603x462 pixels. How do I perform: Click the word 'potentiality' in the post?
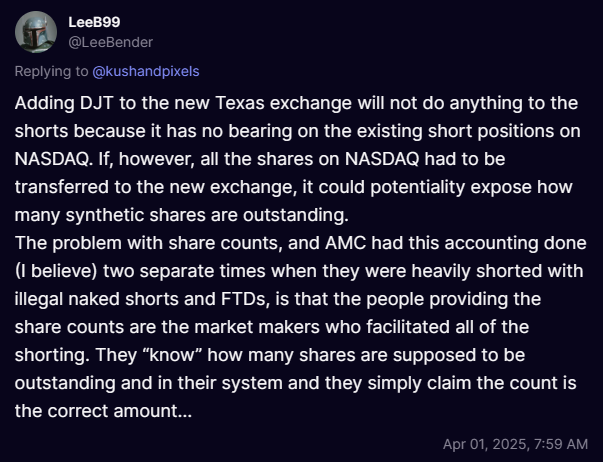tap(418, 187)
